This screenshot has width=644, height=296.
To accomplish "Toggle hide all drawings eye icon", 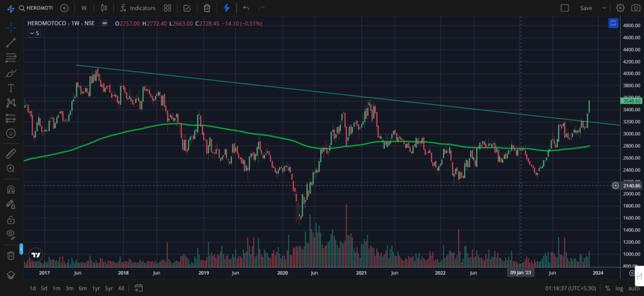I will [x=11, y=234].
